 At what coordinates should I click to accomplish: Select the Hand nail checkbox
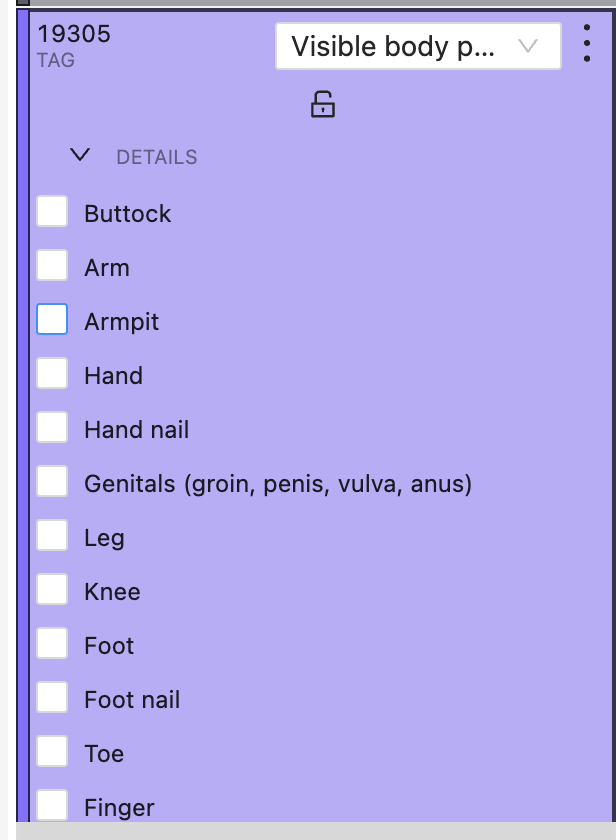tap(52, 428)
